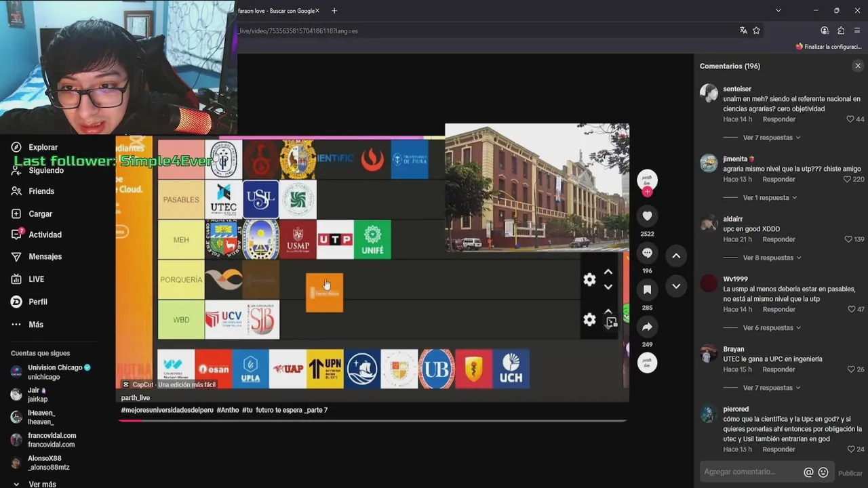
Task: Open the Explorar sidebar item
Action: click(35, 147)
